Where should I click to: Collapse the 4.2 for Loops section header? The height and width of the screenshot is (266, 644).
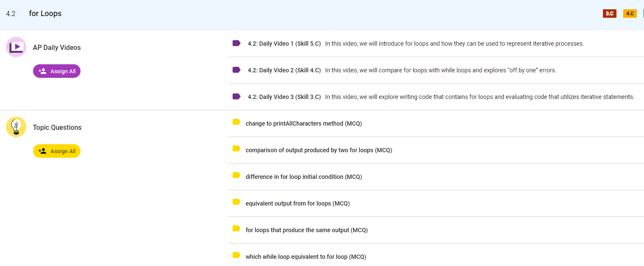(x=45, y=14)
